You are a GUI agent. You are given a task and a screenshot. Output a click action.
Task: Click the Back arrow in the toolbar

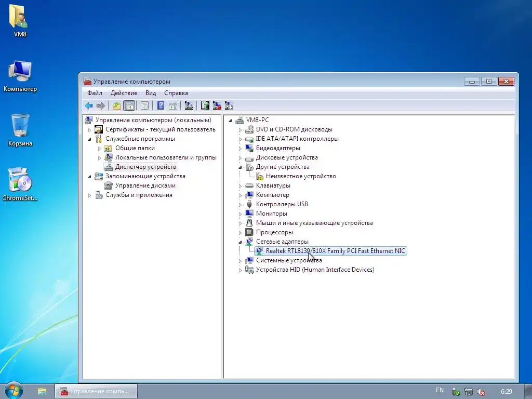pos(89,105)
